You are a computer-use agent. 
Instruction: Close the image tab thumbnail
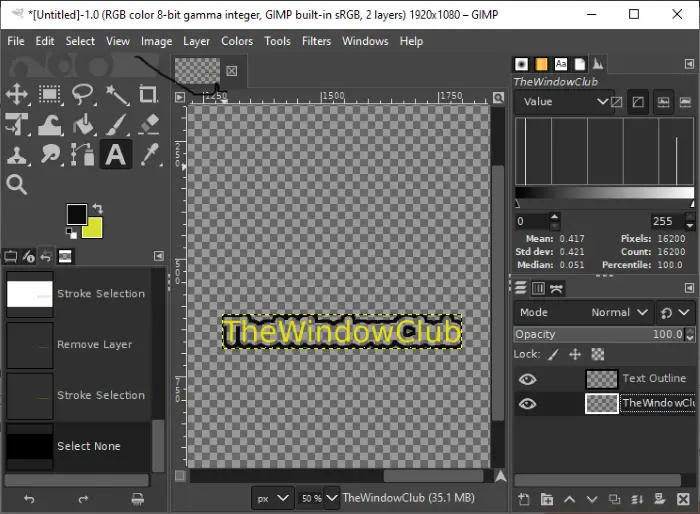232,71
